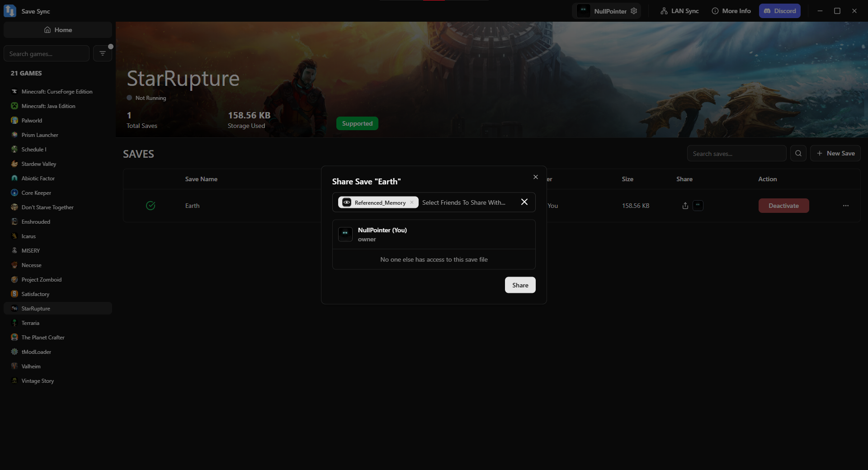This screenshot has width=868, height=470.
Task: Open Abiotic Factor game page
Action: 58,179
